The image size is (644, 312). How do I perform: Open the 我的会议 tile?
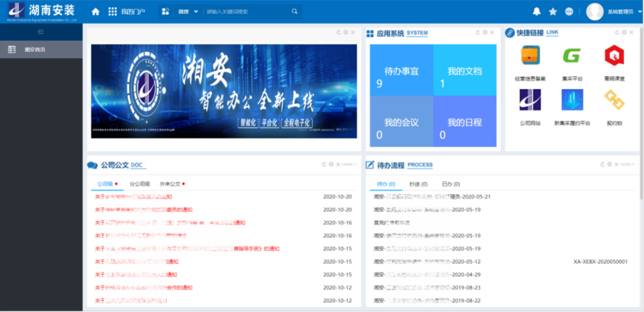[x=402, y=121]
